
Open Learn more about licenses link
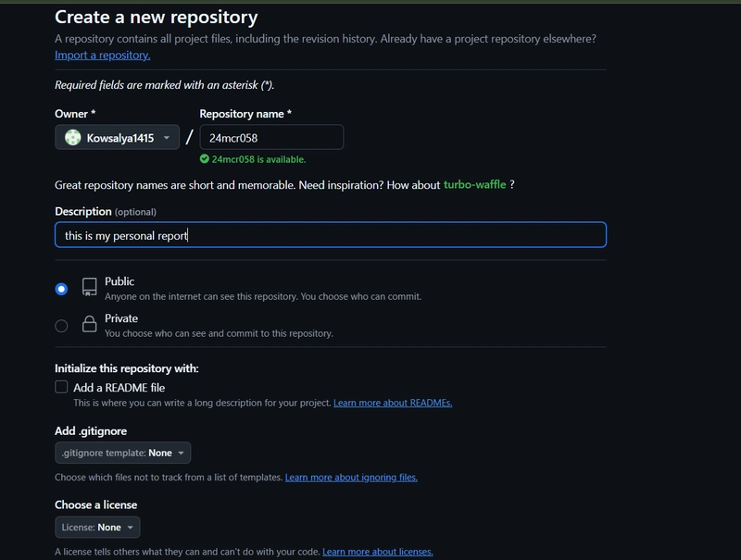coord(378,552)
